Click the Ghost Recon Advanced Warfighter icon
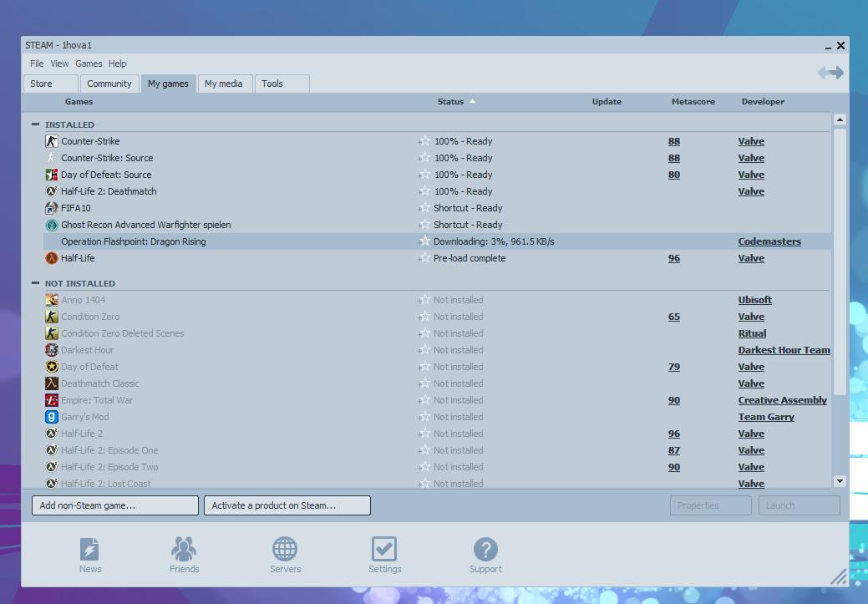The width and height of the screenshot is (868, 604). coord(52,225)
